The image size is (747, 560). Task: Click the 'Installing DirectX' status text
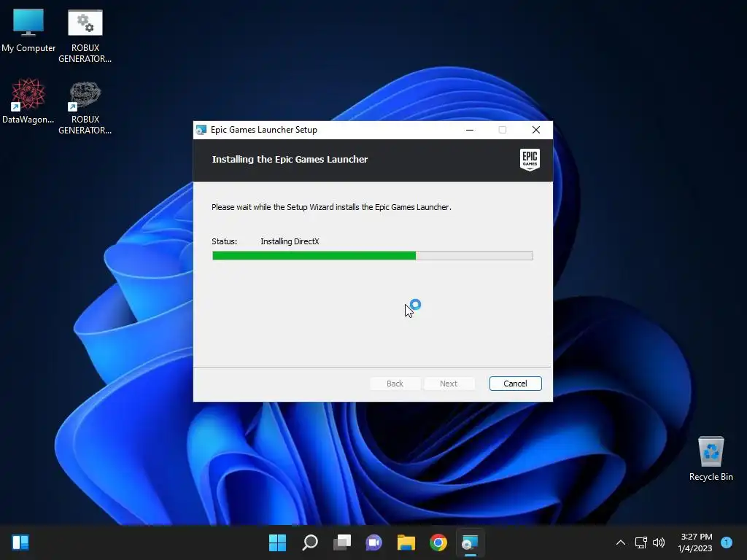point(290,241)
